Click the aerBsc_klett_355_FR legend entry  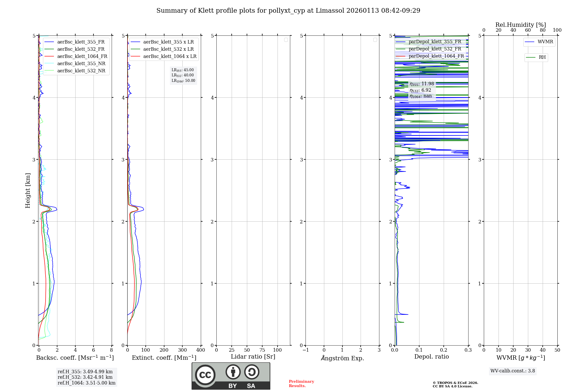pos(81,42)
